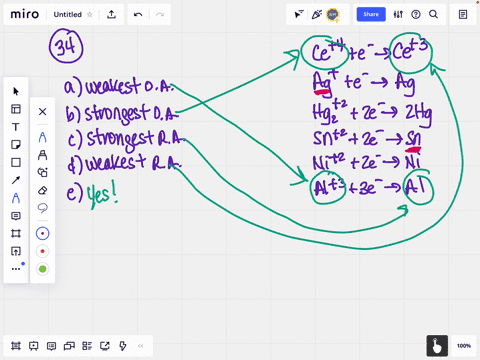480x360 pixels.
Task: Click the Share button
Action: pos(371,14)
